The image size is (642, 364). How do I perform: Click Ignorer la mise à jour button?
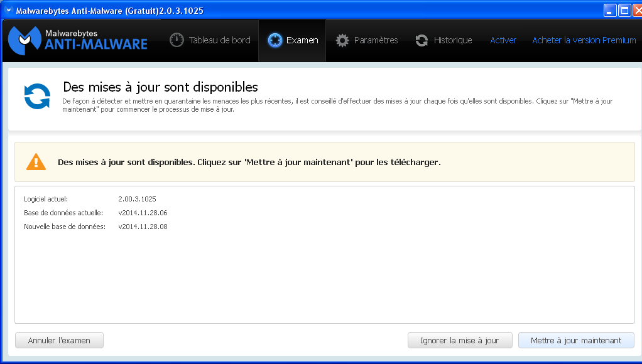(460, 340)
